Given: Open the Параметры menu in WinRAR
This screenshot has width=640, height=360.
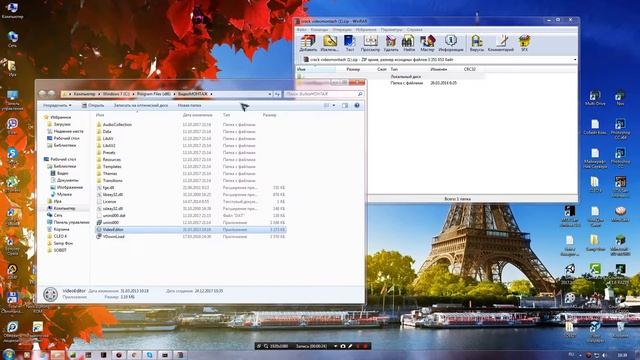Looking at the screenshot, I should point(391,30).
